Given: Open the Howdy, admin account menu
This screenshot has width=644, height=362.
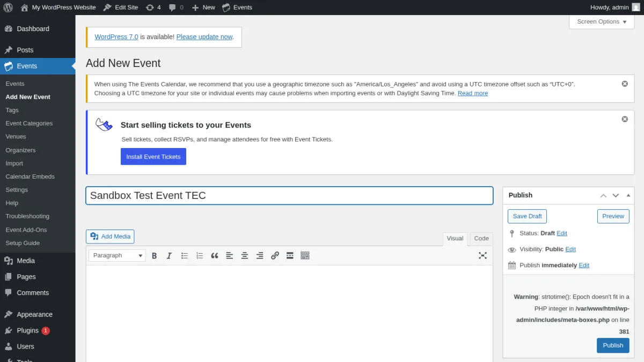Looking at the screenshot, I should pos(615,7).
